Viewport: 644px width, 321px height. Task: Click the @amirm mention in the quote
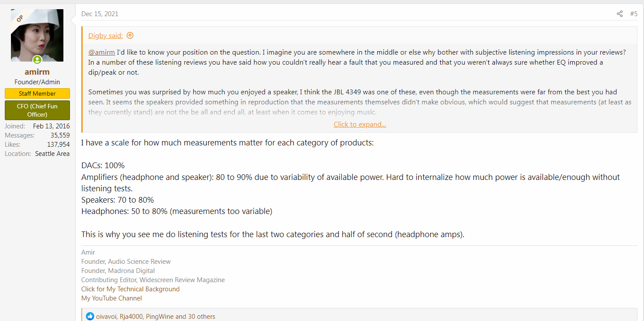click(x=101, y=52)
